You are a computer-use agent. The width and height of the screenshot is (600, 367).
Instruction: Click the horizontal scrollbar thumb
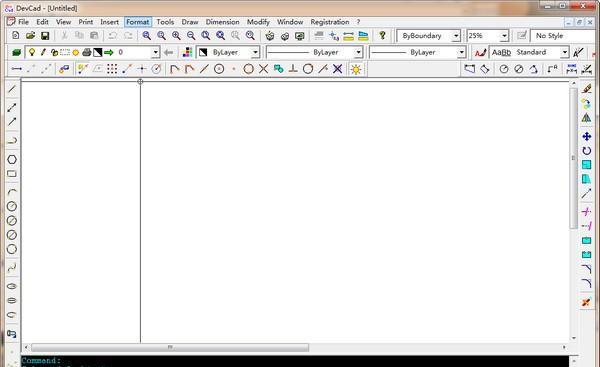tap(170, 347)
